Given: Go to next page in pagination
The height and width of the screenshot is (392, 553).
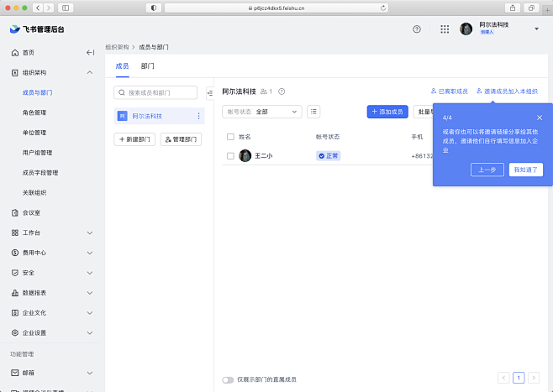Looking at the screenshot, I should [534, 378].
